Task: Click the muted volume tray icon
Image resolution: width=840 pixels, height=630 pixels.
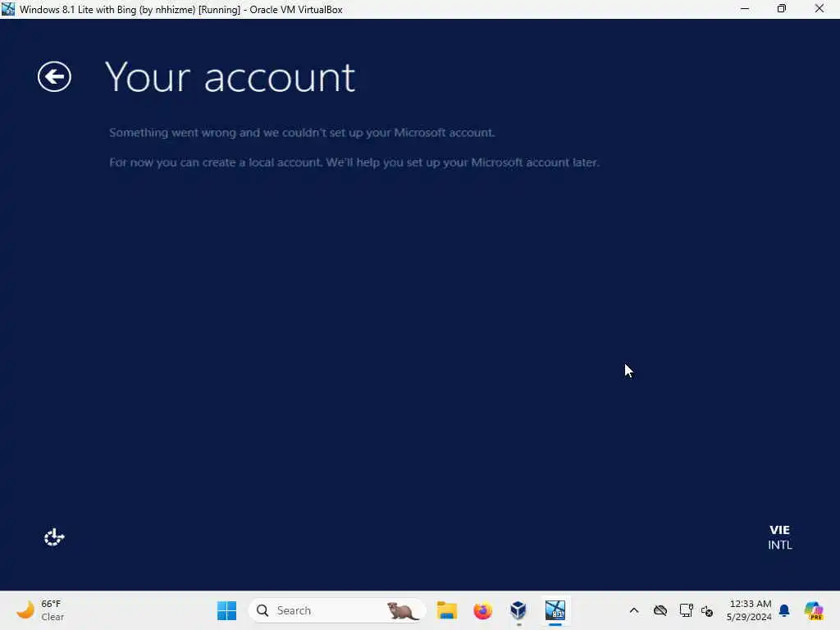Action: [x=707, y=610]
